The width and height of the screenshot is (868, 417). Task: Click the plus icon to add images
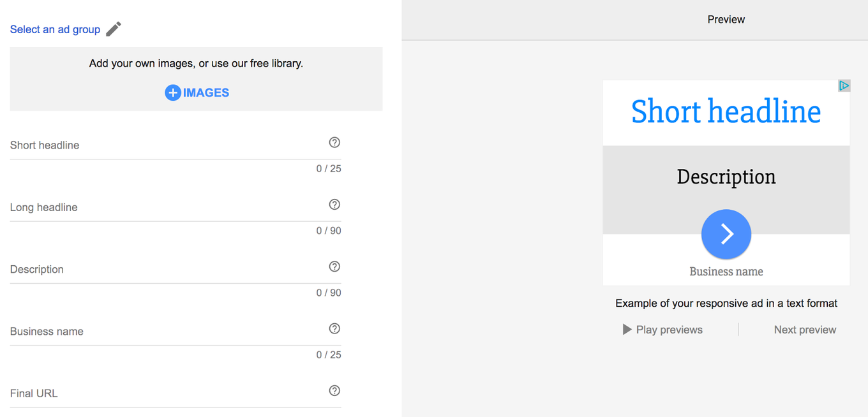tap(172, 92)
